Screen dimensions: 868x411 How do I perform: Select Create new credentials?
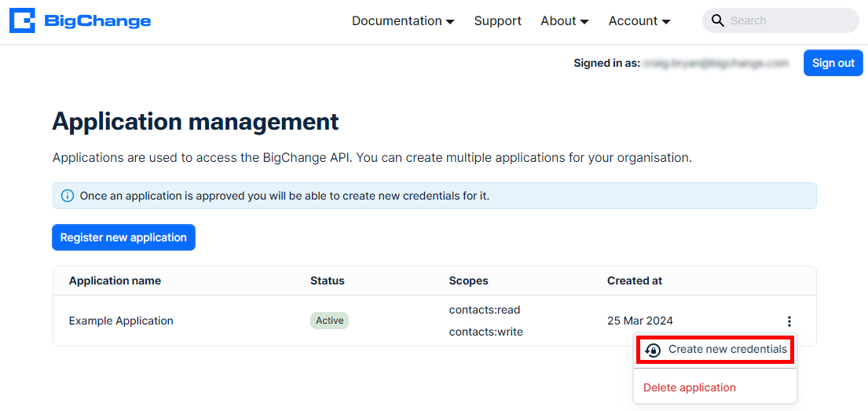[x=715, y=350]
